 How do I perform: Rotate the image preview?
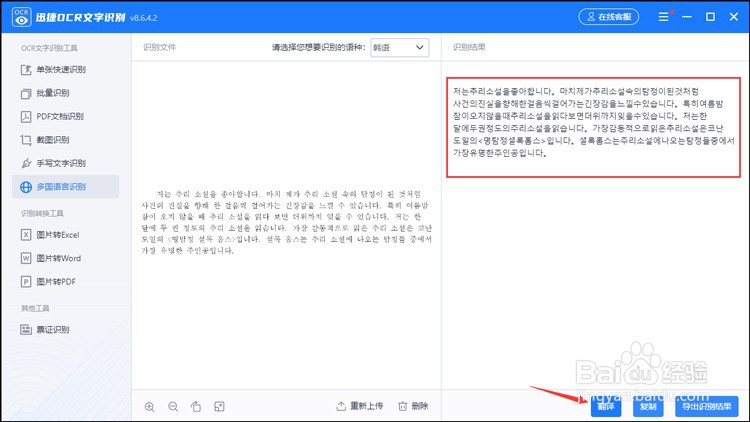(x=196, y=407)
